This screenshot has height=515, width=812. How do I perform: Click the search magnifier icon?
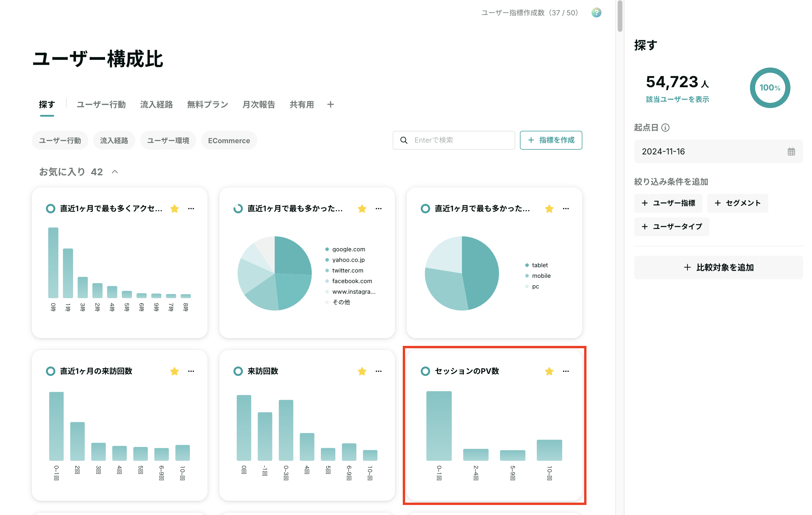pyautogui.click(x=404, y=140)
